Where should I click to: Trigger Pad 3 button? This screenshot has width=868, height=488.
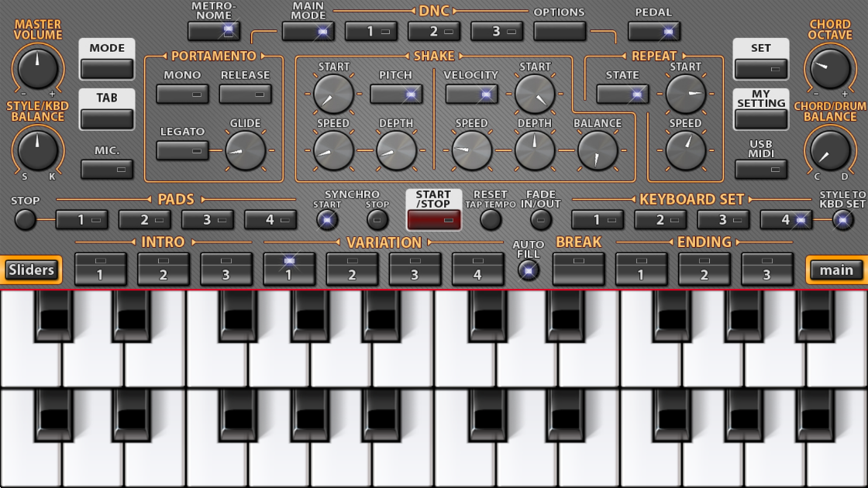click(208, 220)
